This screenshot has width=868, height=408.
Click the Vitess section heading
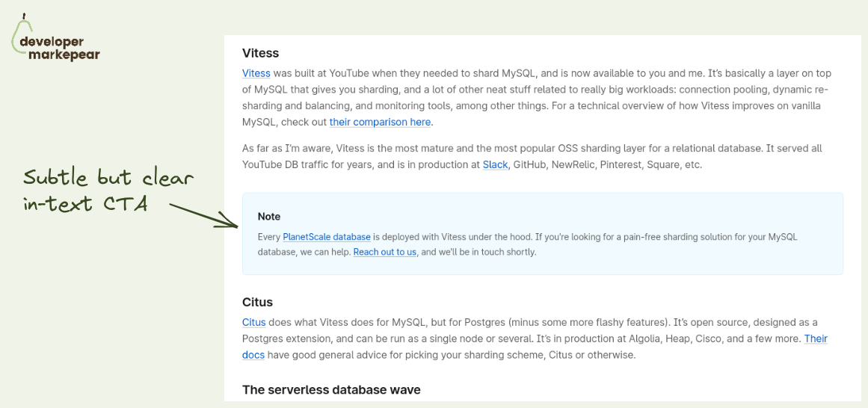pos(260,53)
